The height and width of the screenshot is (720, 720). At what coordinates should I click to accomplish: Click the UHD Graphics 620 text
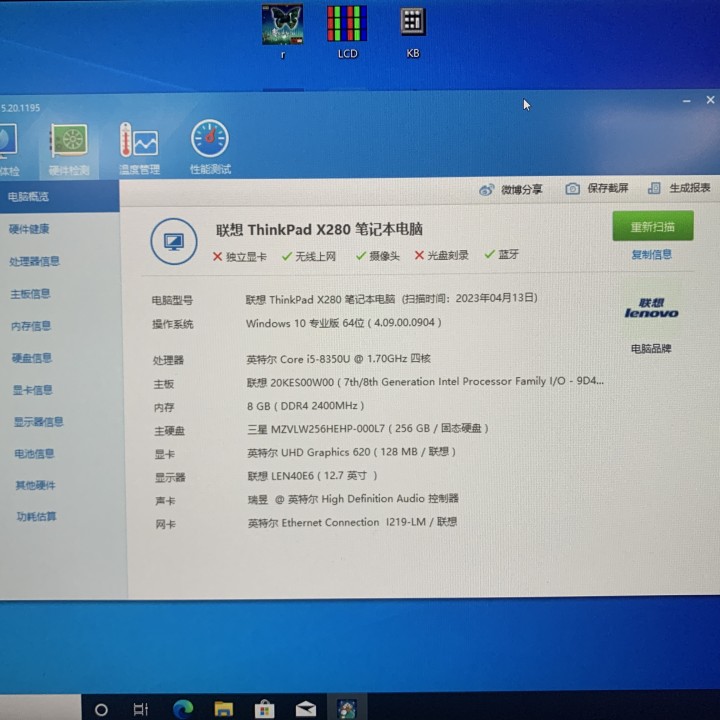pos(351,452)
